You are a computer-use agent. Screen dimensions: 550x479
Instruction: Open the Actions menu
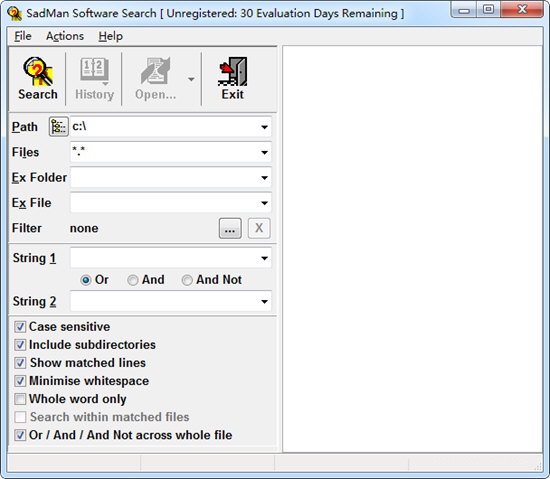(65, 36)
